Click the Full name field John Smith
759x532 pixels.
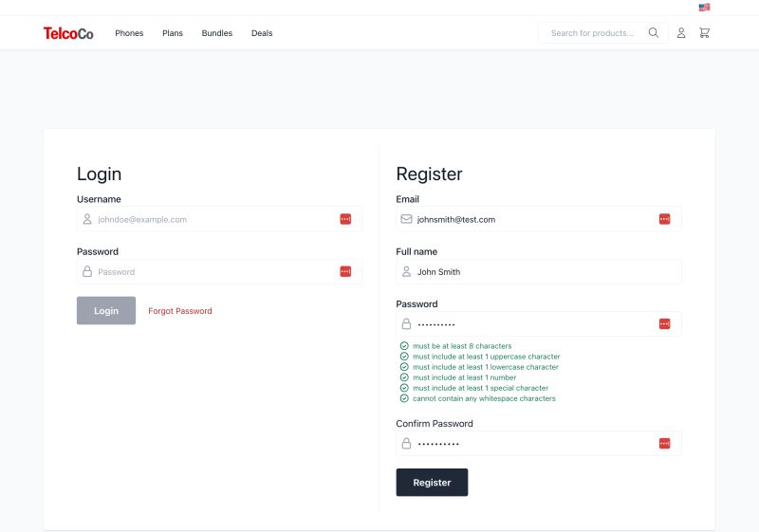point(539,271)
